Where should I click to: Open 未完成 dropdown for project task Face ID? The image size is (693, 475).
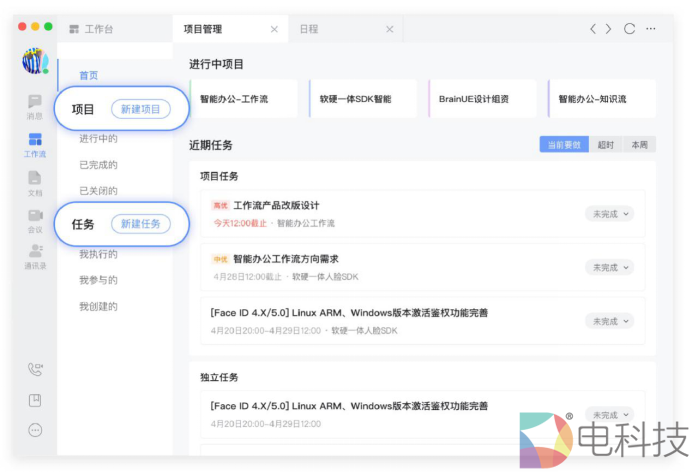pos(609,321)
